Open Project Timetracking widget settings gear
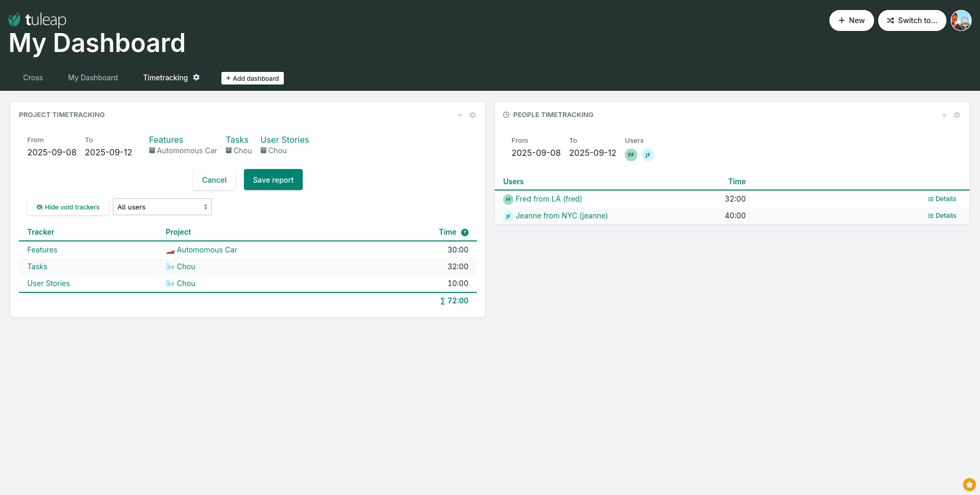The height and width of the screenshot is (495, 980). [473, 115]
